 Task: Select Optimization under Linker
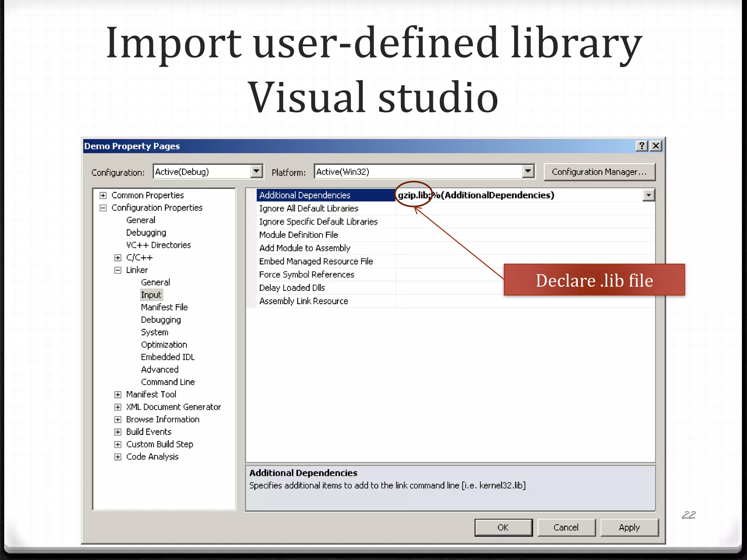[x=164, y=345]
